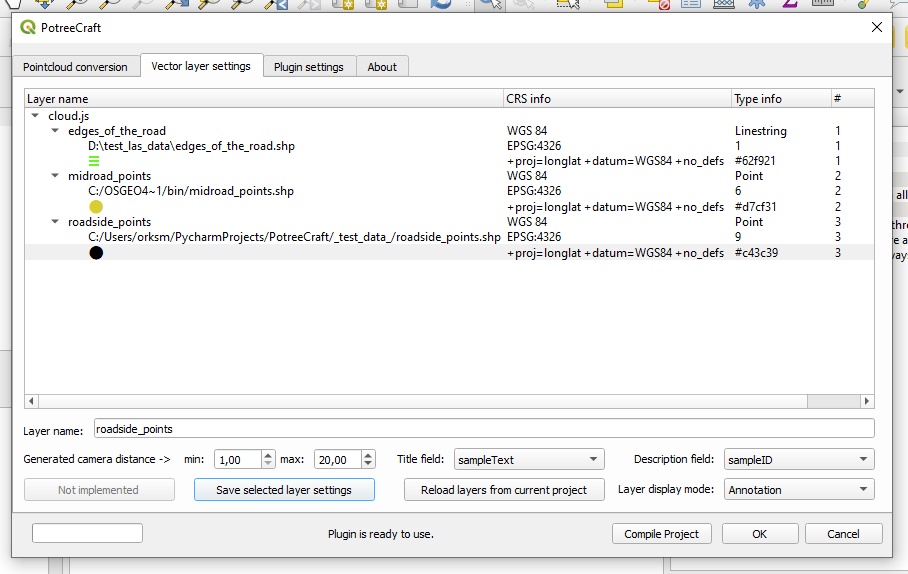Click the PotreeCraft QGIS logo icon
This screenshot has width=908, height=574.
pyautogui.click(x=28, y=27)
